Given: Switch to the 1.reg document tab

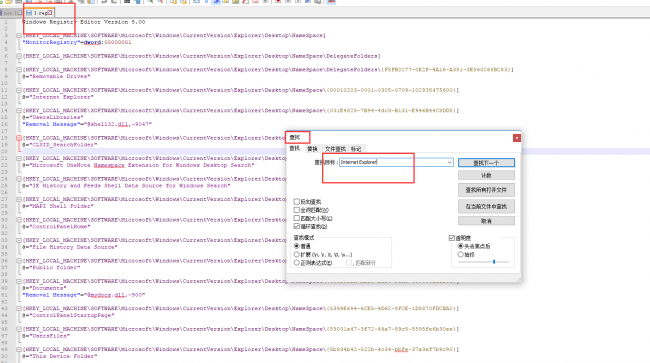Looking at the screenshot, I should pyautogui.click(x=39, y=13).
